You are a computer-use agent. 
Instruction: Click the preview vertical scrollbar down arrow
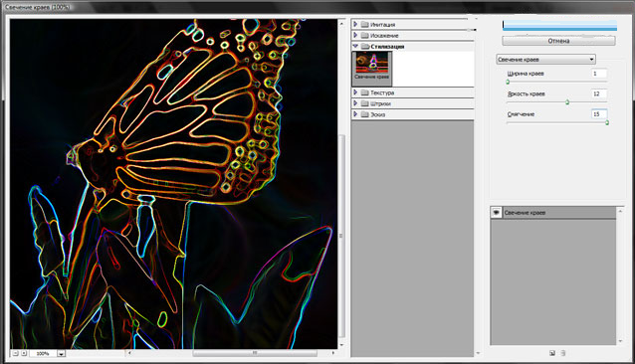click(341, 344)
